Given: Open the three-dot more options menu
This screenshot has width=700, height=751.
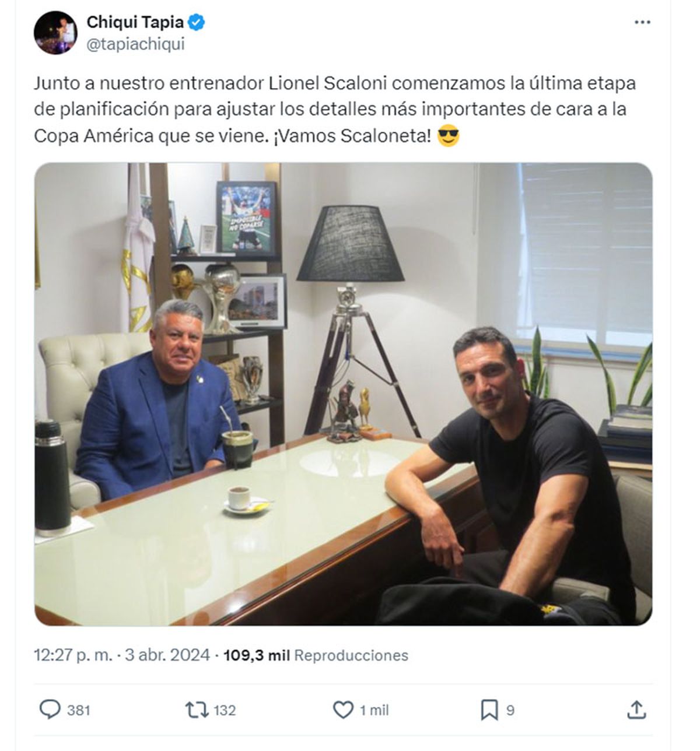Looking at the screenshot, I should 642,23.
